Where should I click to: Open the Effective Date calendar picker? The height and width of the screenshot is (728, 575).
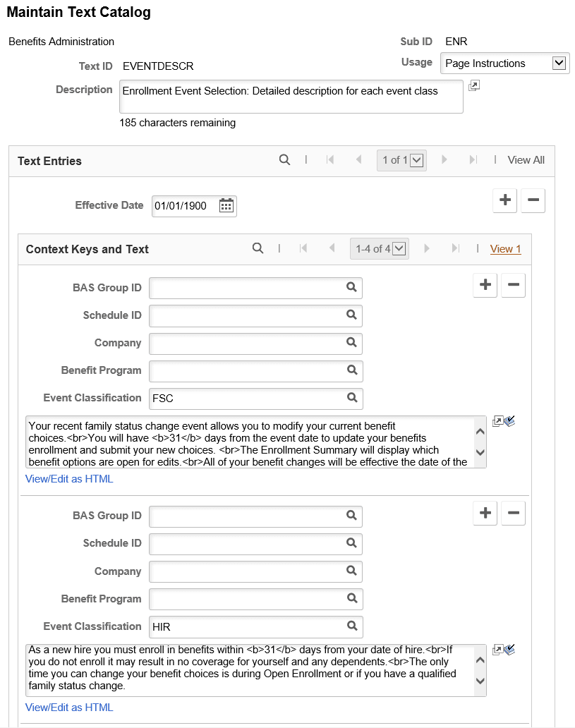coord(226,205)
